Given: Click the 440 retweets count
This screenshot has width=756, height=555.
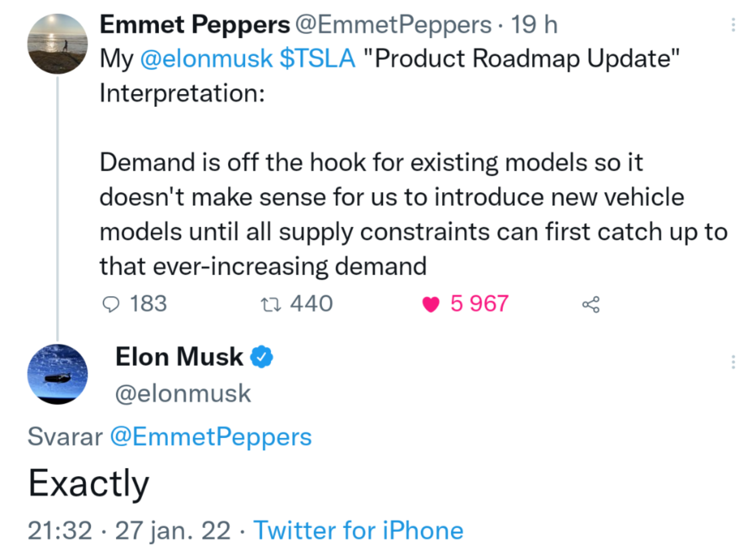Looking at the screenshot, I should tap(312, 304).
